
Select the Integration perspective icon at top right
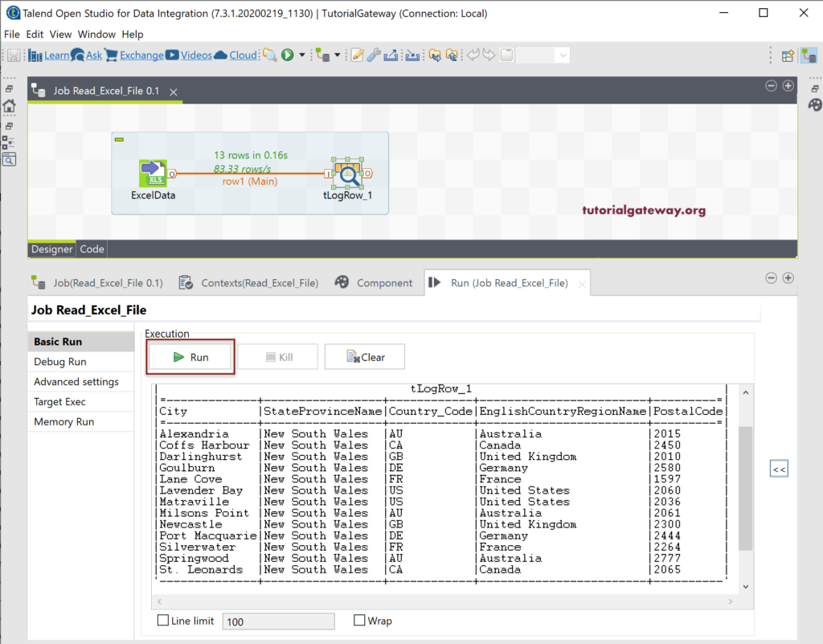pos(809,55)
